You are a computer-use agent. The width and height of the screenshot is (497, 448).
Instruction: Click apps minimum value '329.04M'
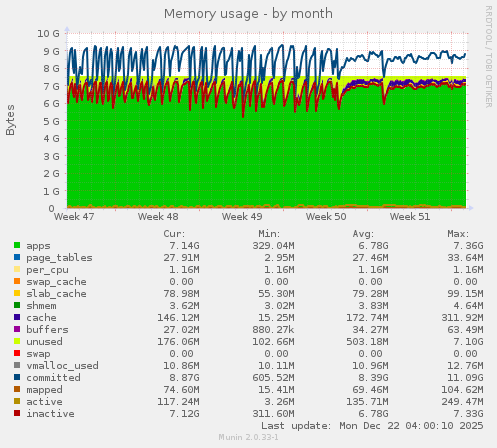pyautogui.click(x=273, y=246)
